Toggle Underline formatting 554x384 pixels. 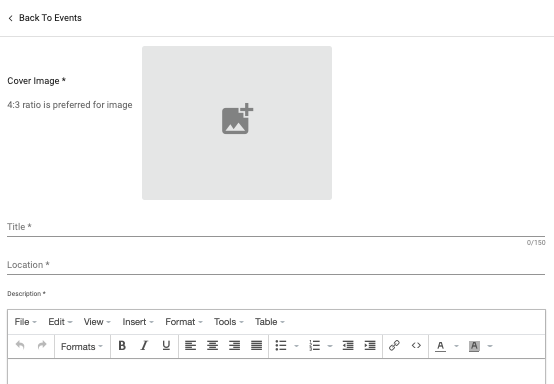pyautogui.click(x=166, y=345)
